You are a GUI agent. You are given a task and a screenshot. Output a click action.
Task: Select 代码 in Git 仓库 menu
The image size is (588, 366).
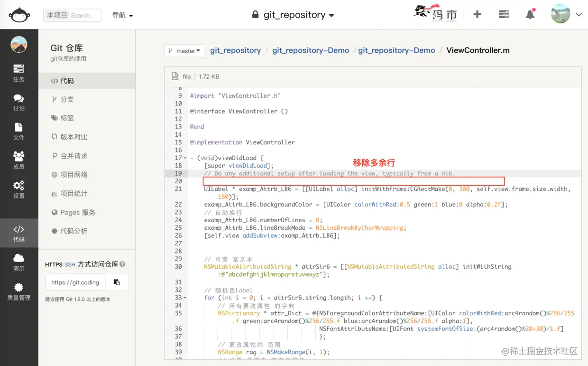(87, 81)
